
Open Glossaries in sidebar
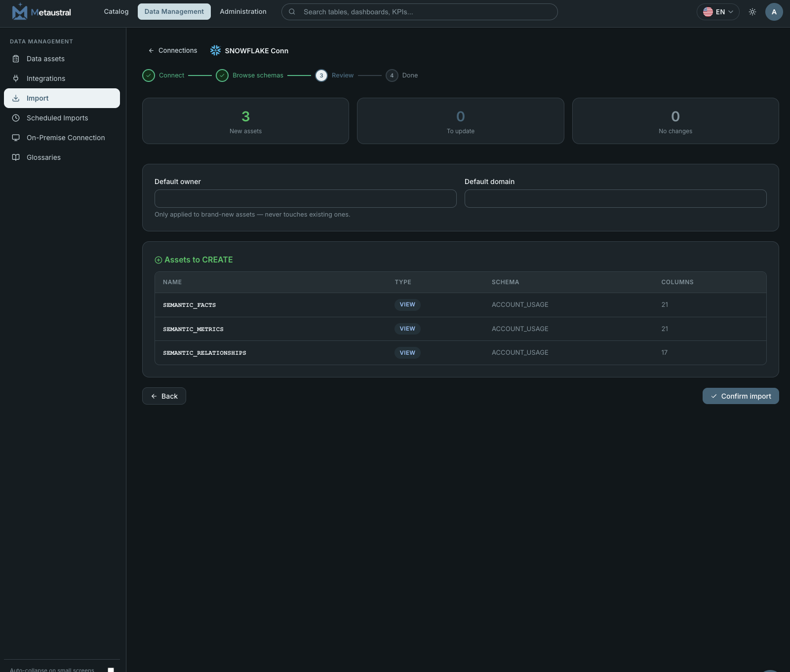tap(62, 157)
